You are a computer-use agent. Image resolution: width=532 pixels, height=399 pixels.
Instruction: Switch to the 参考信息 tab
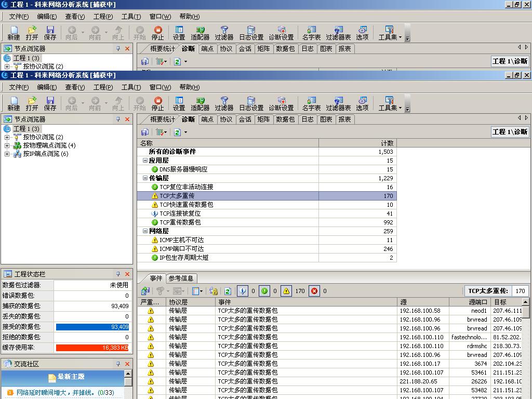[x=181, y=278]
